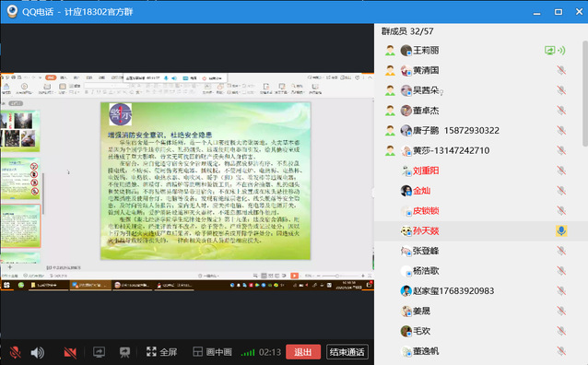Click the muted mic icon for 黄清国
Screen dimensions: 588x365
click(561, 70)
